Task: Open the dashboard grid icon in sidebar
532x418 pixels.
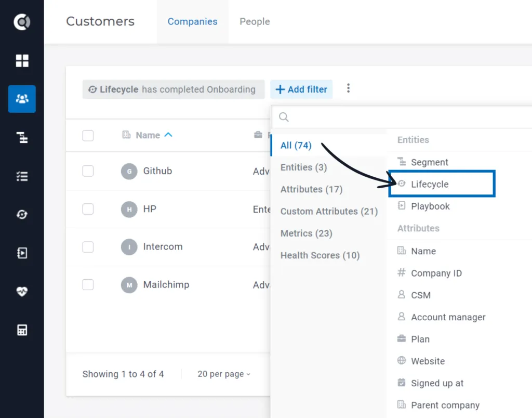Action: (x=22, y=61)
